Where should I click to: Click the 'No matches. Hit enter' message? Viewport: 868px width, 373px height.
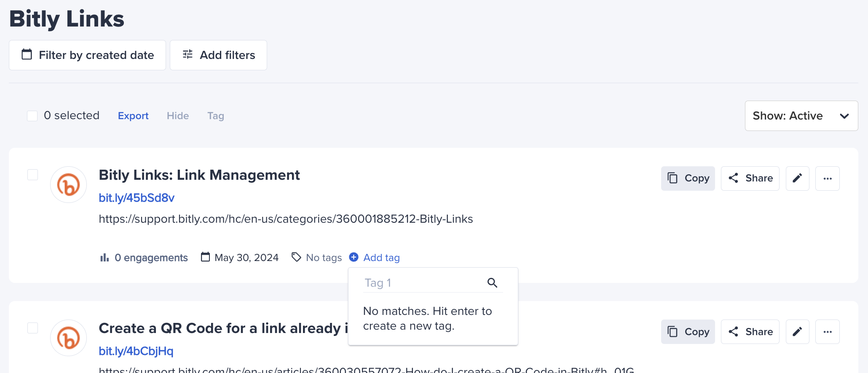pos(428,318)
